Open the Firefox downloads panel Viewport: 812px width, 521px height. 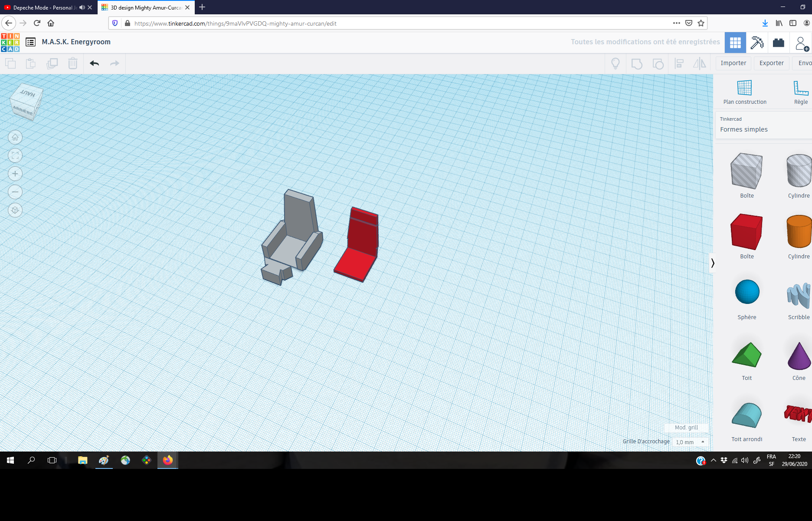(765, 23)
